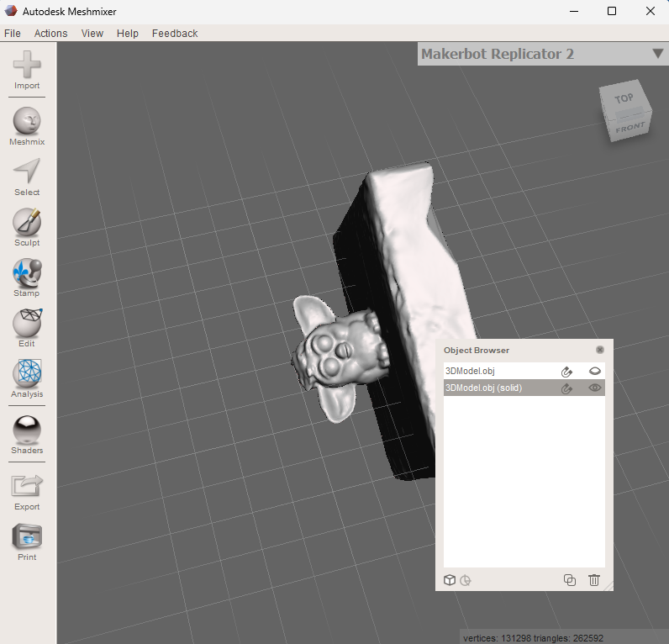The height and width of the screenshot is (644, 669).
Task: Open the Print tool
Action: (x=27, y=542)
